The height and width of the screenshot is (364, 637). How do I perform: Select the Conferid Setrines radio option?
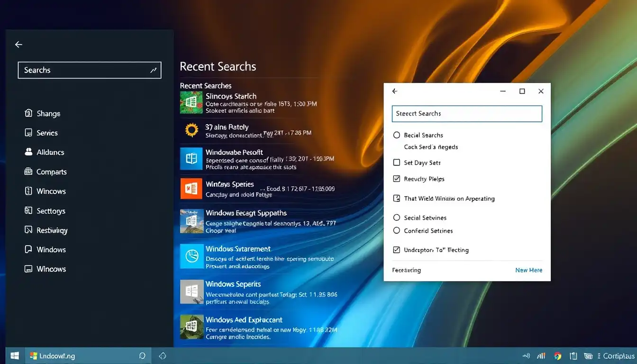pyautogui.click(x=397, y=231)
